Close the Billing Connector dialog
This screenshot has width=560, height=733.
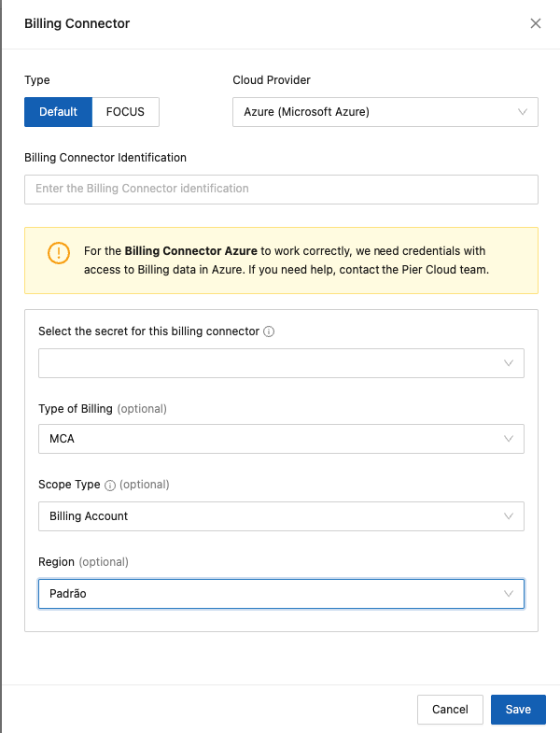[536, 23]
